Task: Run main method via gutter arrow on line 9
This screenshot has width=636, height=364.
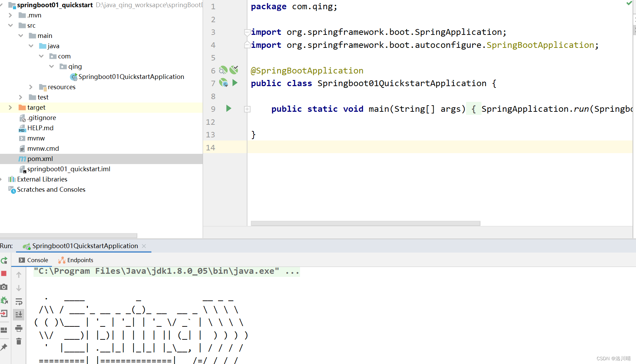Action: click(228, 108)
